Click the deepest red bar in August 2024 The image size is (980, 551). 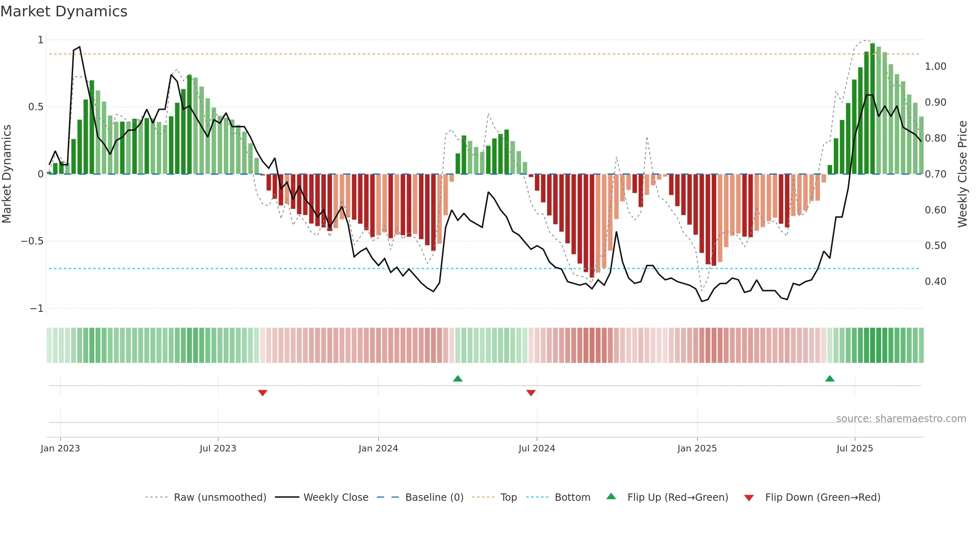tap(592, 226)
